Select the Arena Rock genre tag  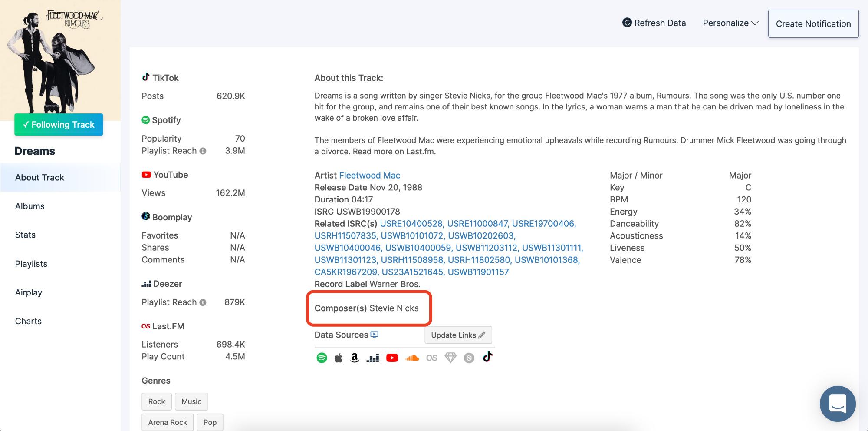click(168, 422)
